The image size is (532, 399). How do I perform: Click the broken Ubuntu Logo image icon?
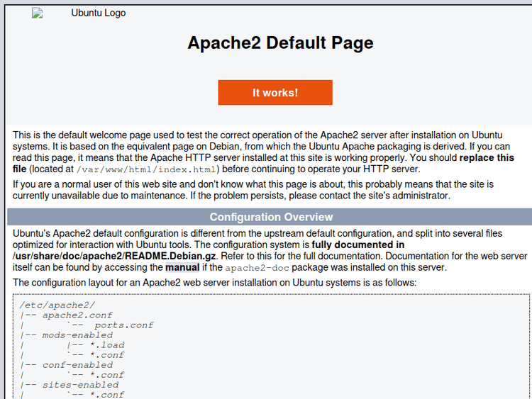[38, 13]
